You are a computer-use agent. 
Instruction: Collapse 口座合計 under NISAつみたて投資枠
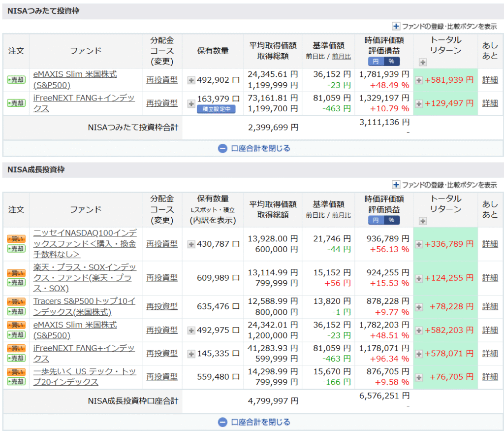[254, 148]
